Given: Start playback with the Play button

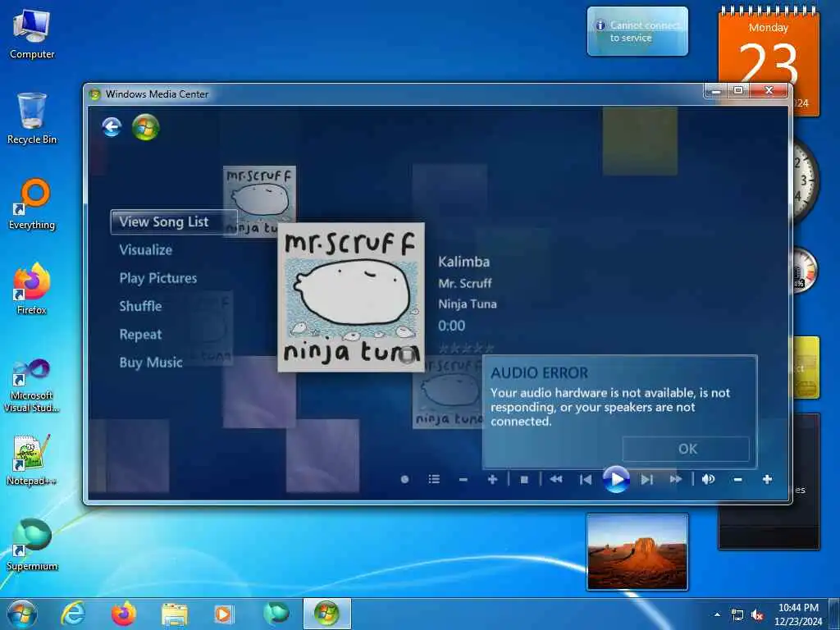Looking at the screenshot, I should [x=616, y=479].
